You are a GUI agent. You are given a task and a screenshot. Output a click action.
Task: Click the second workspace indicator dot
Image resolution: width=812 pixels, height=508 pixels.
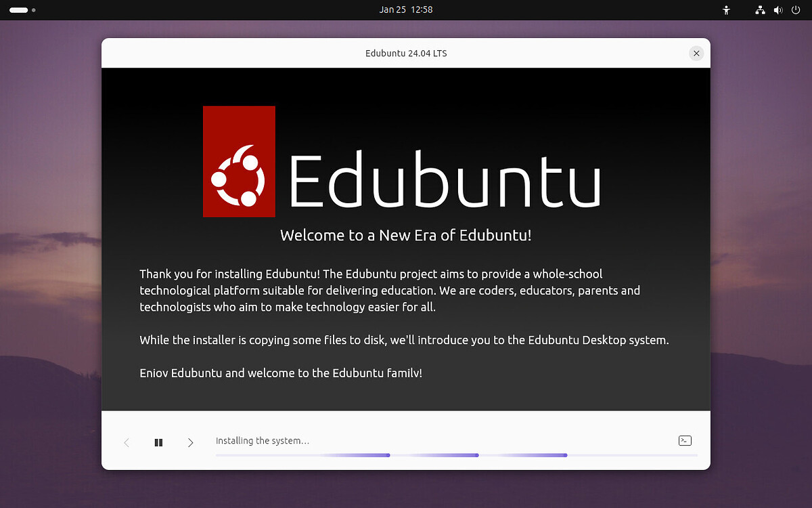coord(34,10)
